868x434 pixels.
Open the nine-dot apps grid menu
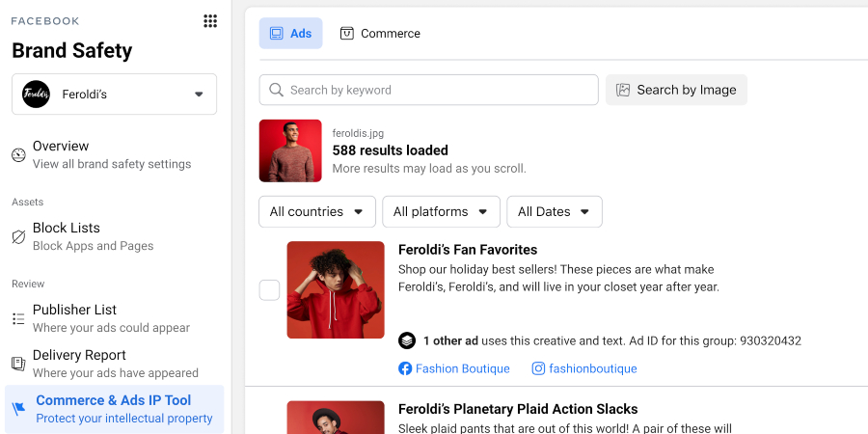coord(210,21)
